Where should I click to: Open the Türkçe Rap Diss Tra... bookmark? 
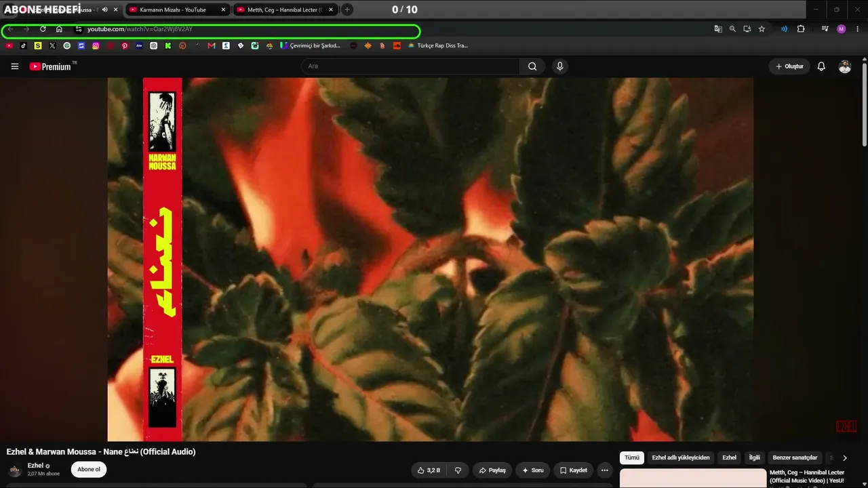click(x=438, y=46)
